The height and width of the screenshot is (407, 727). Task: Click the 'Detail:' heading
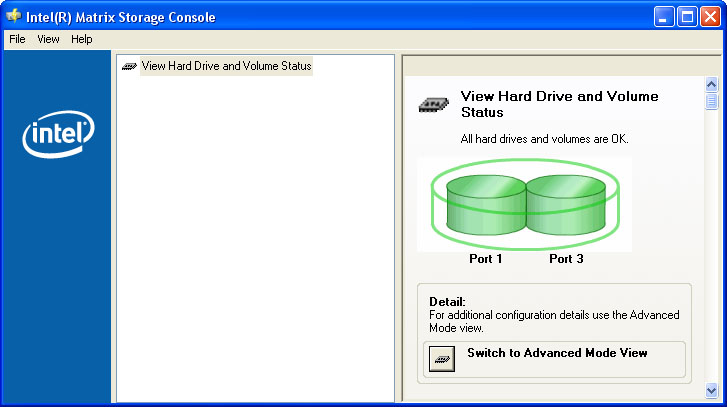pyautogui.click(x=447, y=302)
